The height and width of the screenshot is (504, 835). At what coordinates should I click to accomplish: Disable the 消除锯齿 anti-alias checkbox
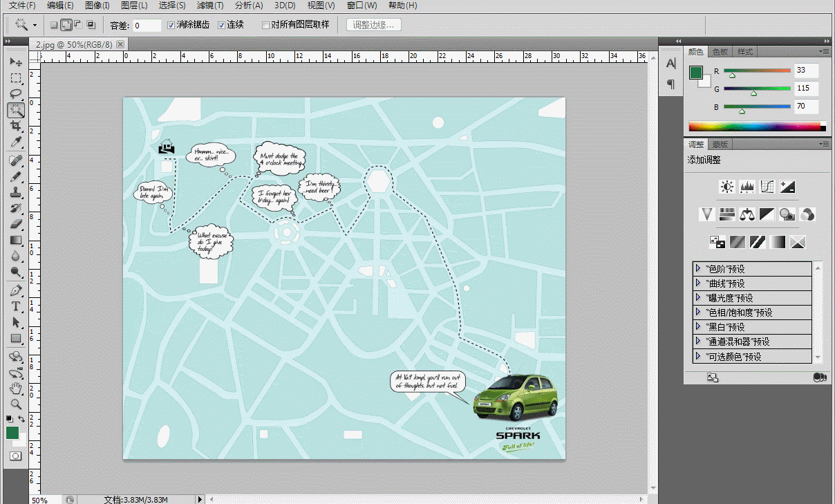coord(171,25)
